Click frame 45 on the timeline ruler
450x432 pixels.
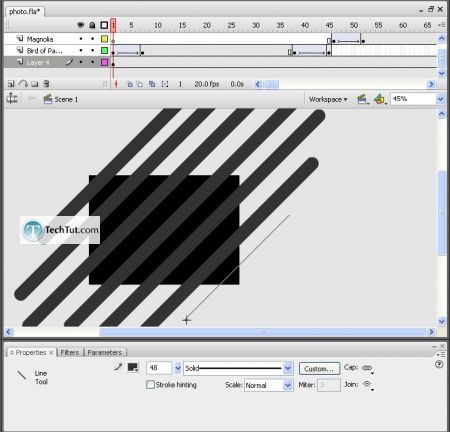329,25
